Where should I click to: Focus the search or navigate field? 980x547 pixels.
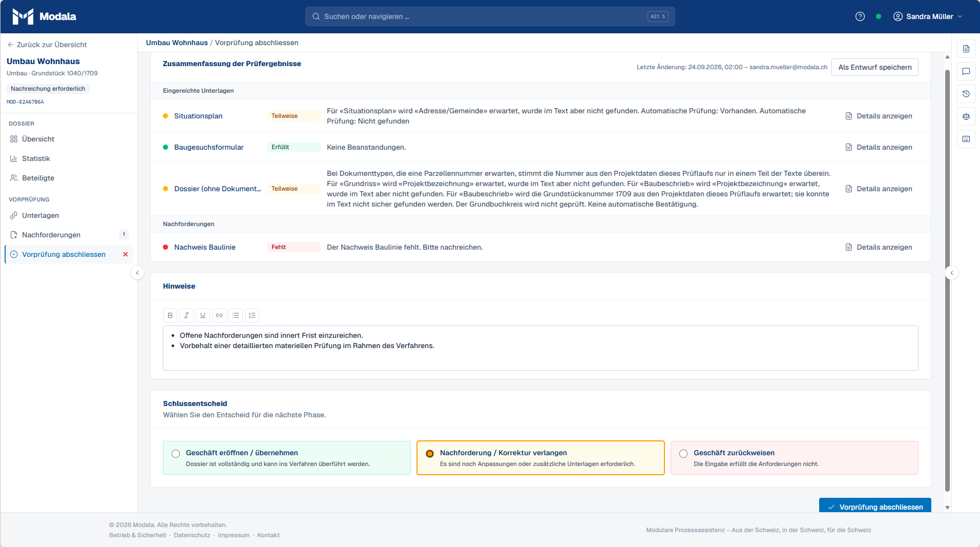pos(490,16)
